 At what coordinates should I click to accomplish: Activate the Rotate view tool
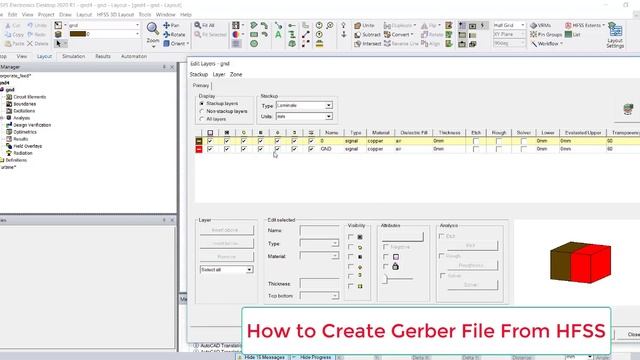click(x=174, y=35)
